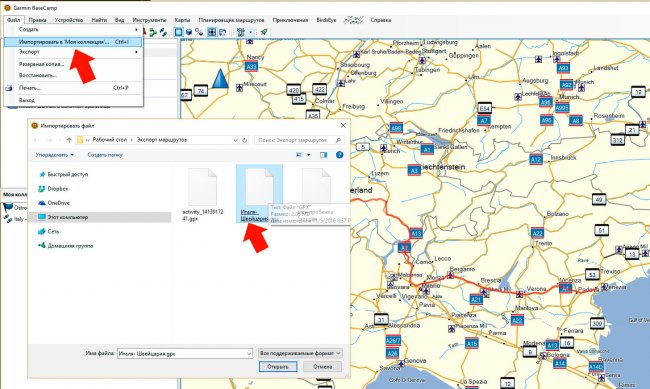650x389 pixels.
Task: Click the Создать папку button
Action: (104, 155)
